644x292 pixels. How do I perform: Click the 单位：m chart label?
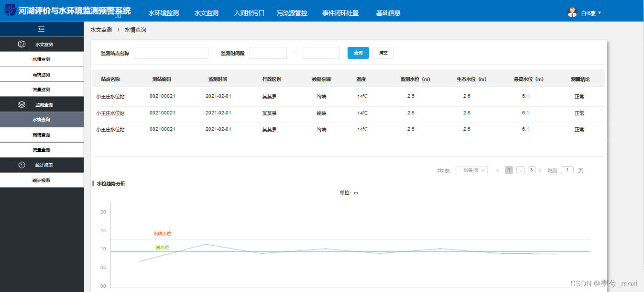pos(349,193)
